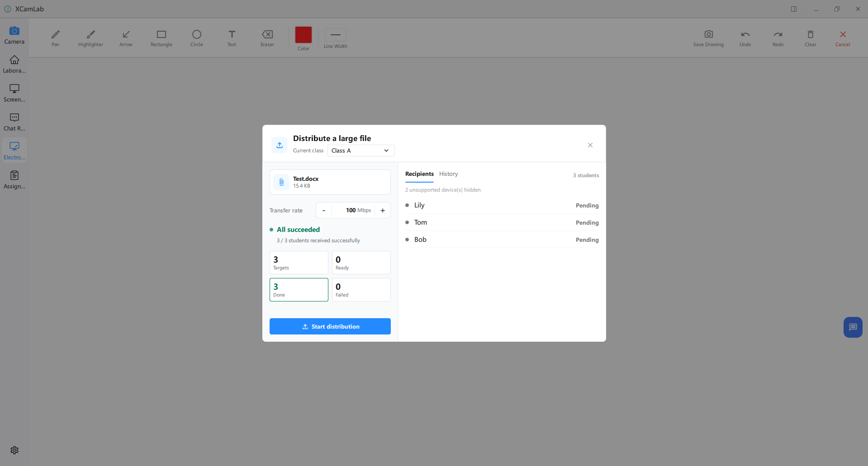Select the Test.docx file attachment
Screen dimensions: 868x466
(x=330, y=182)
